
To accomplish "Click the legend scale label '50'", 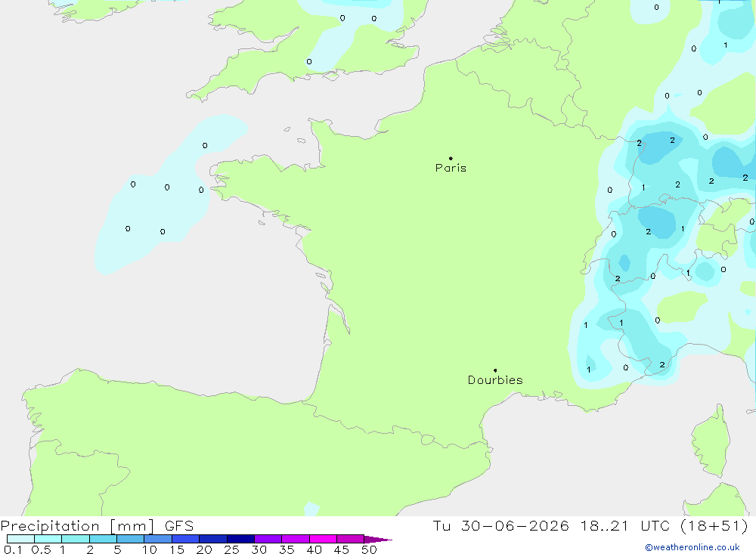I will [x=370, y=549].
